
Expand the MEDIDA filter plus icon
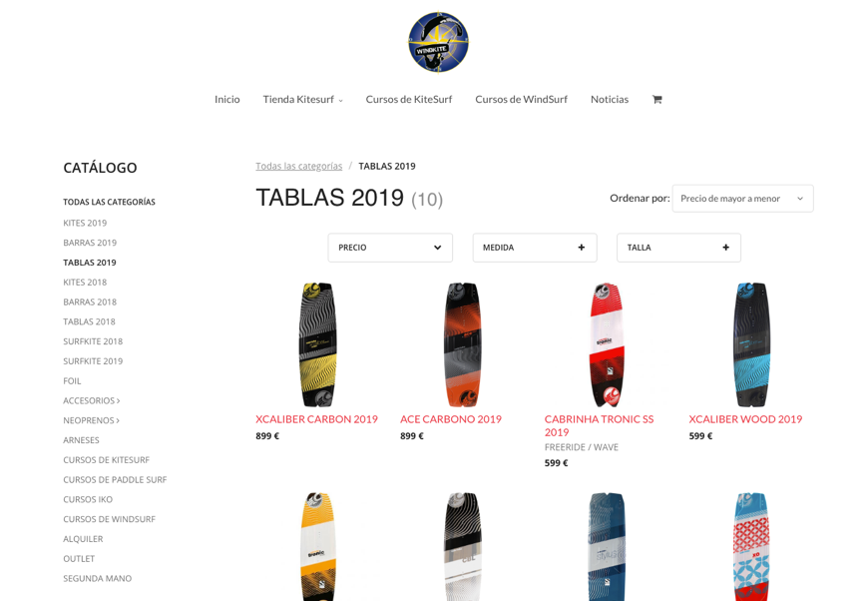(582, 248)
